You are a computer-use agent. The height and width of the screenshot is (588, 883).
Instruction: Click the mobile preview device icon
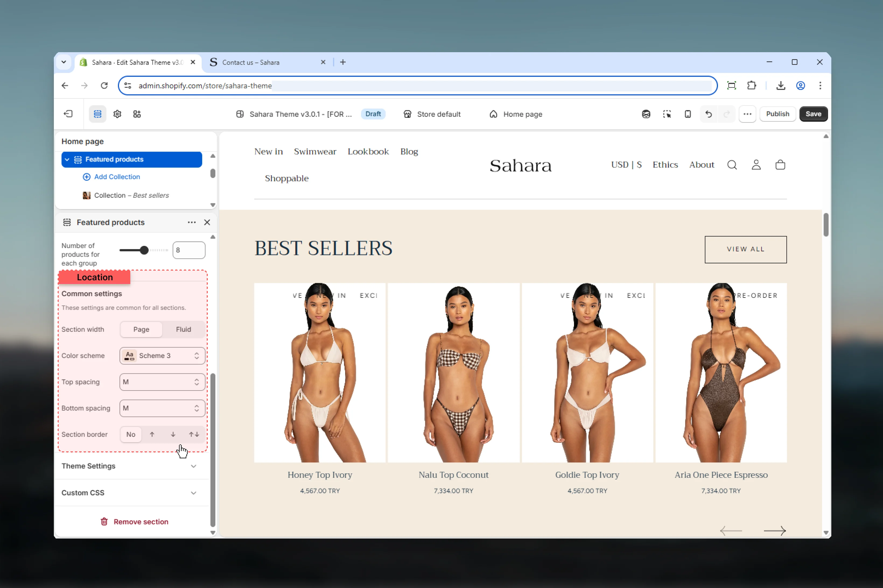click(x=688, y=114)
